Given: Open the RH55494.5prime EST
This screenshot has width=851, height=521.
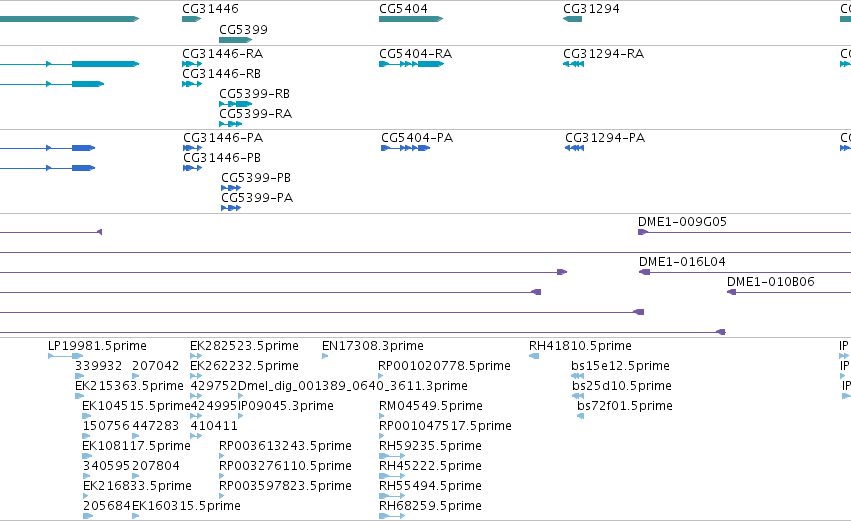Looking at the screenshot, I should (392, 497).
